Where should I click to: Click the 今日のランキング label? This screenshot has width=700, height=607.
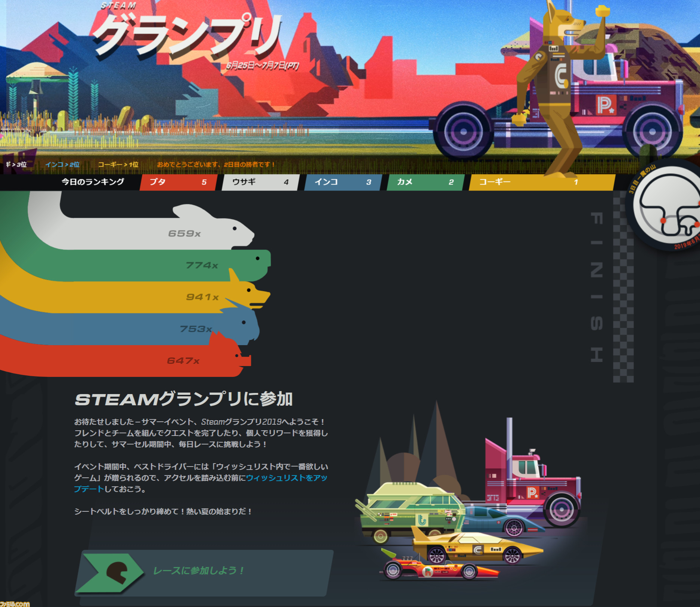(x=93, y=182)
